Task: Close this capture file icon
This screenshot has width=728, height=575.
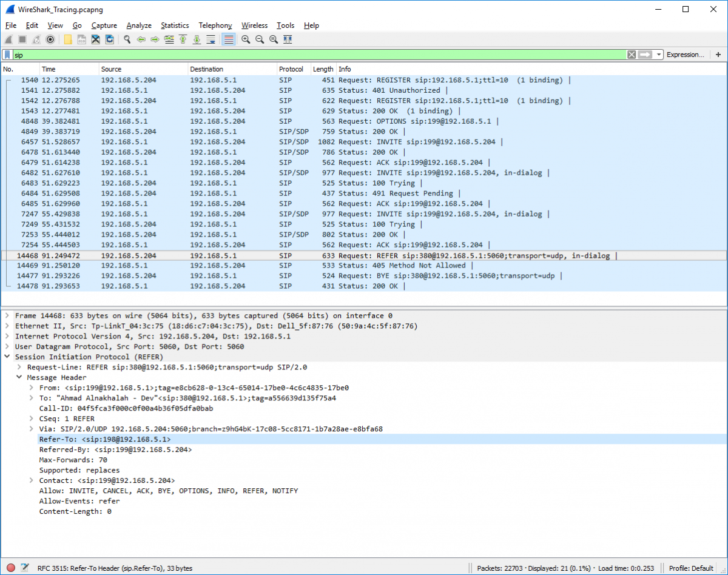Action: coord(96,39)
